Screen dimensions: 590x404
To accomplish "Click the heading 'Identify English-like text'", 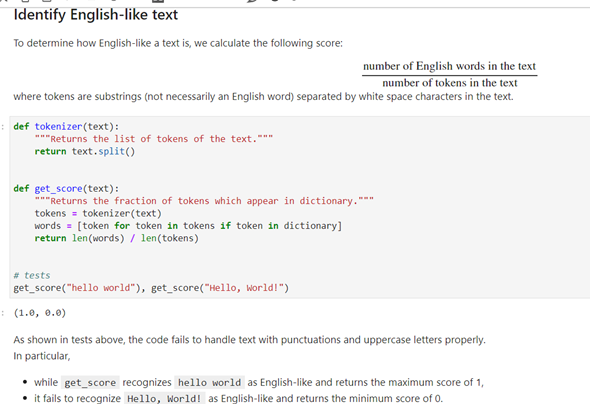I will click(x=96, y=15).
